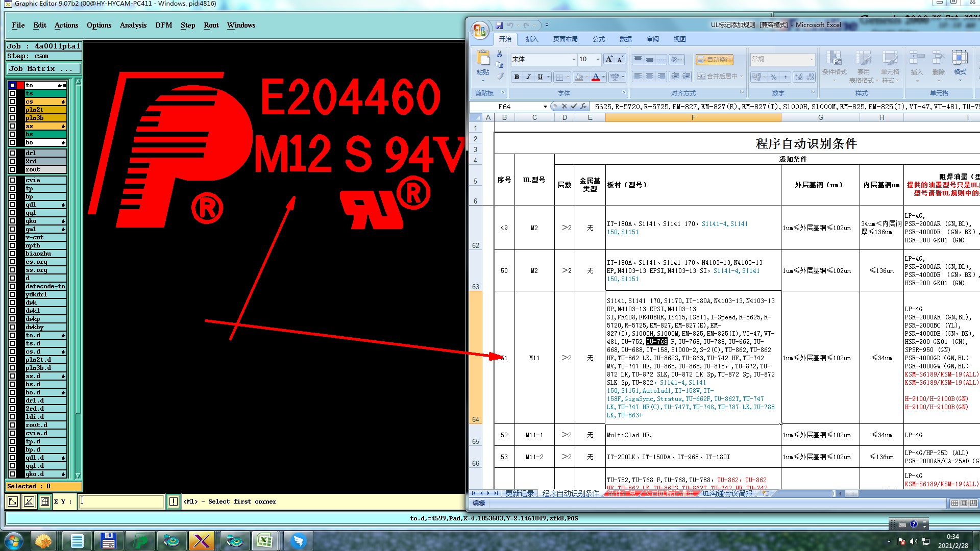
Task: Open the File menu in Graphic Editor
Action: (x=18, y=25)
